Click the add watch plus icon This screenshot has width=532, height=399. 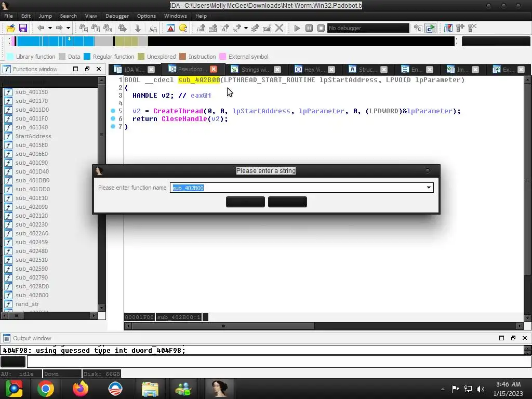(x=460, y=28)
